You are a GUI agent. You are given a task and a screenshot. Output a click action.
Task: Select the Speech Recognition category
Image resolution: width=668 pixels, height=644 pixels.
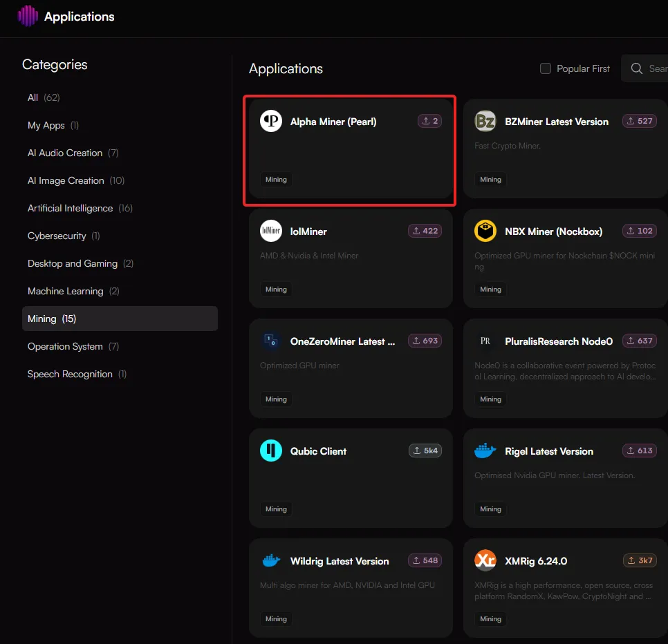tap(120, 374)
